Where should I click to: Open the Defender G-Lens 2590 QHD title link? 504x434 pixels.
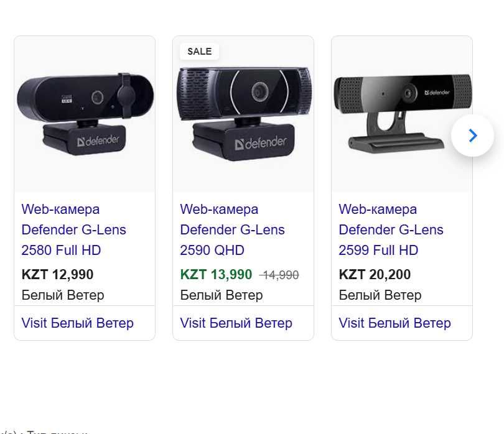click(x=232, y=229)
